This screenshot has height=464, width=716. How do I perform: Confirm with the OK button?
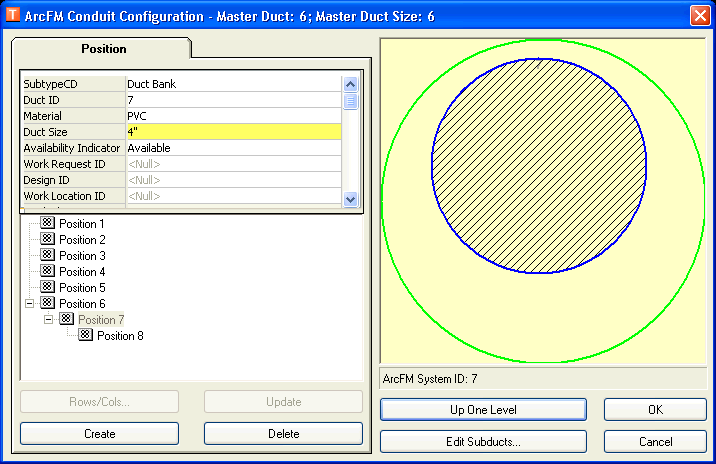(655, 410)
